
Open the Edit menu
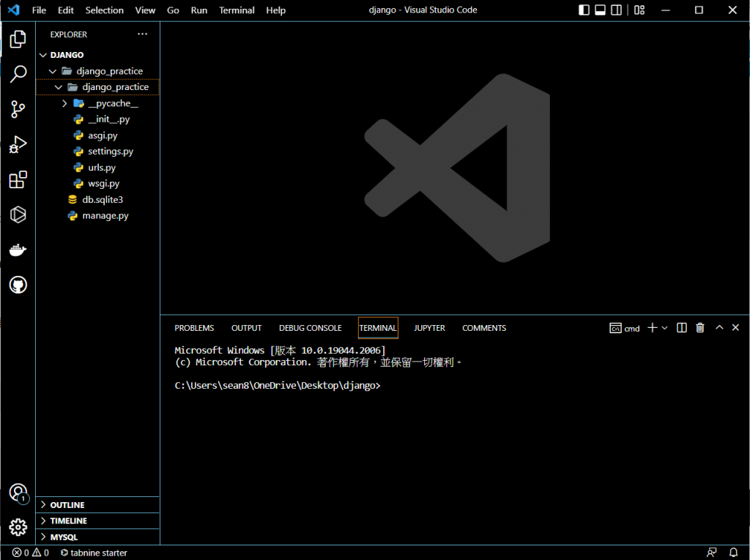[65, 10]
